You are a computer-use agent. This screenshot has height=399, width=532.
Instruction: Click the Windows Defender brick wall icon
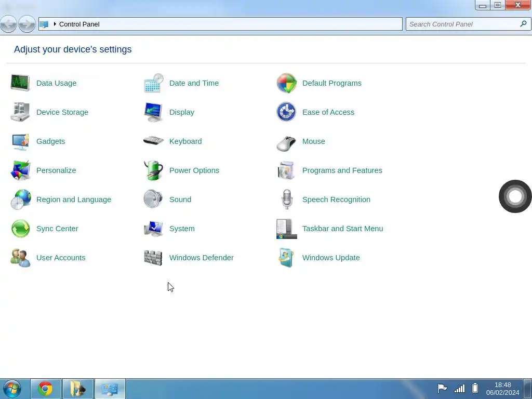pos(153,258)
